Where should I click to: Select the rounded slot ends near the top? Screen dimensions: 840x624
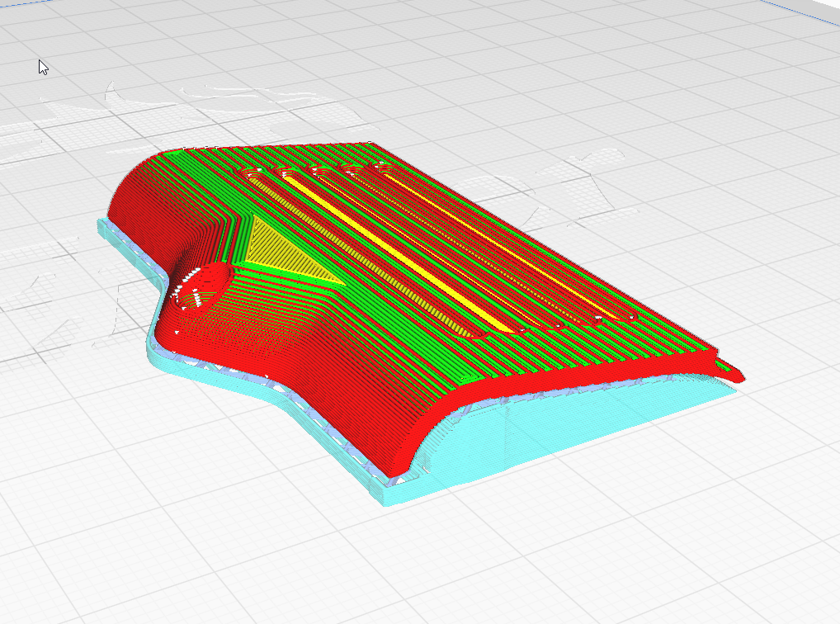tap(316, 171)
